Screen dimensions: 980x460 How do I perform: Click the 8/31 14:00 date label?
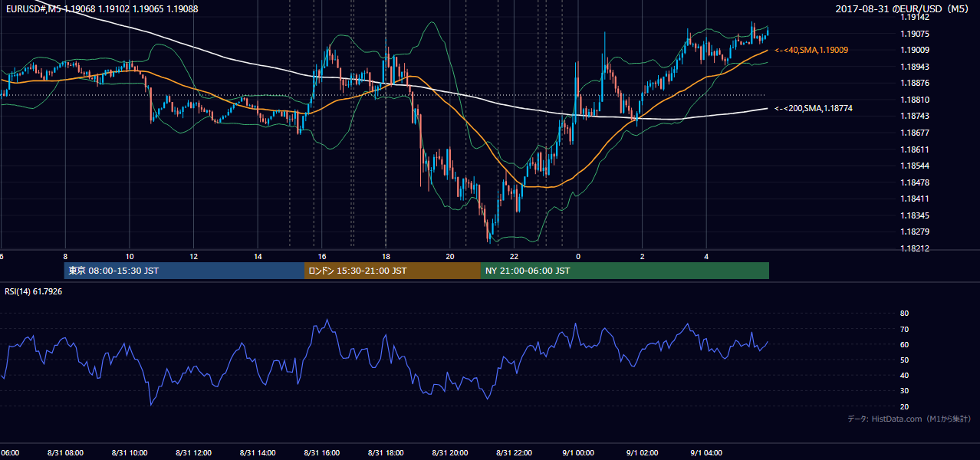coord(258,453)
